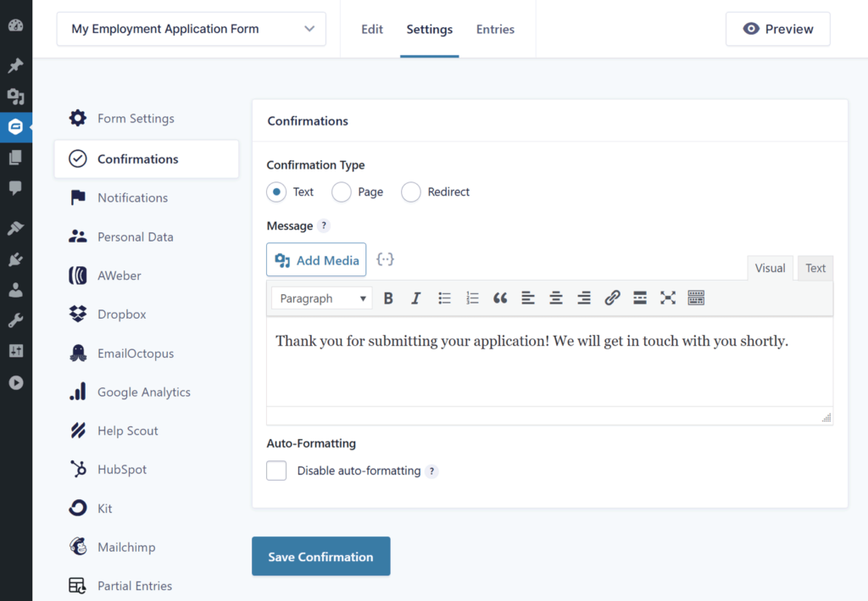
Task: Open WPForms from the admin sidebar
Action: pos(15,127)
